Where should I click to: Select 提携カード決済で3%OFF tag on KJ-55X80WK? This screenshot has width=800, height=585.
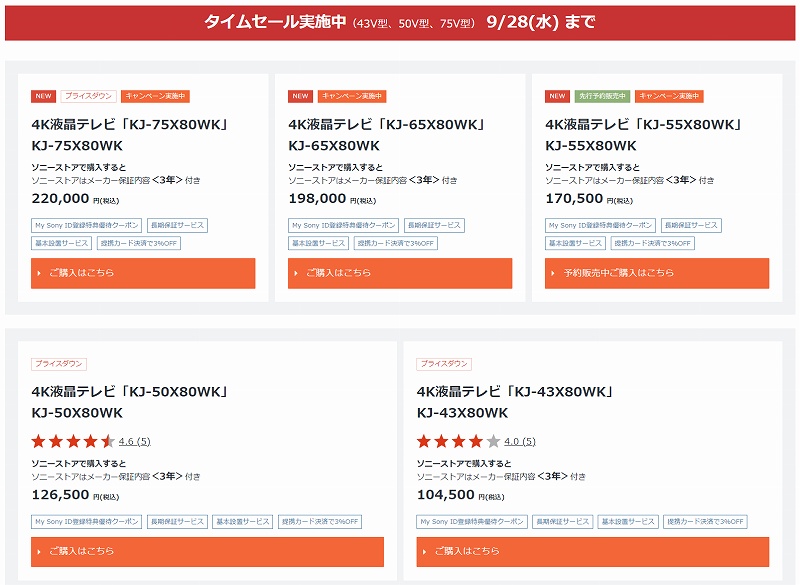653,243
